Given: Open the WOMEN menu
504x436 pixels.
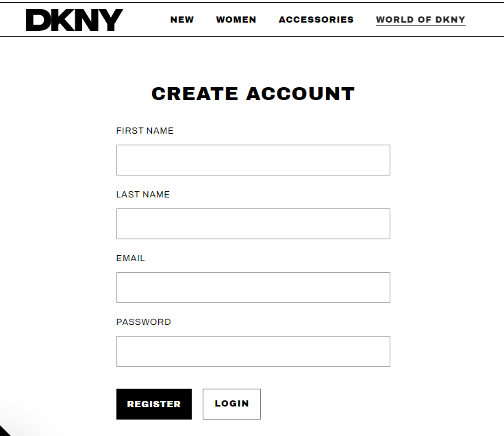Looking at the screenshot, I should pos(236,20).
